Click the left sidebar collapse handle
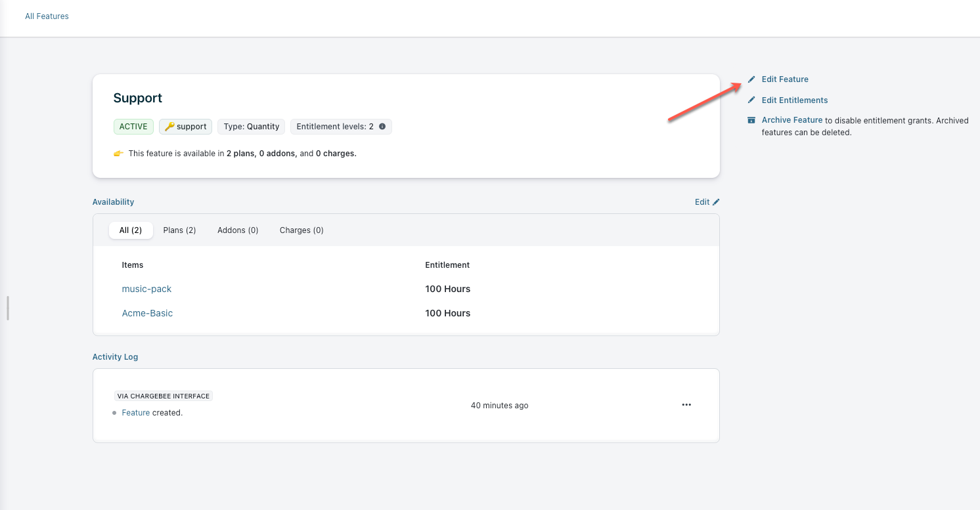 point(8,308)
